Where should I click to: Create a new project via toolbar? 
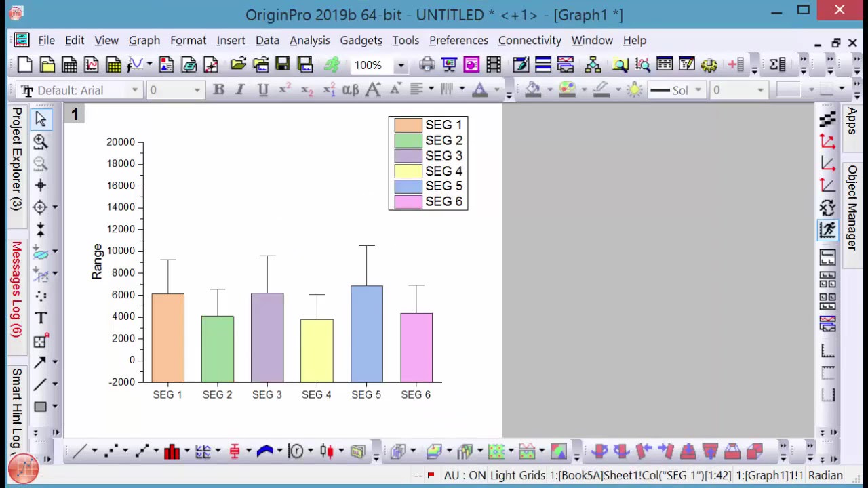pos(25,65)
